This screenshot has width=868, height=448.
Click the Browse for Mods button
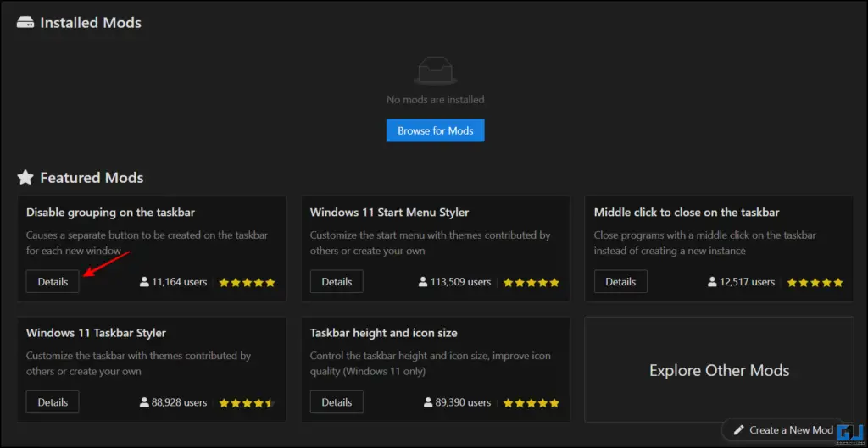coord(435,130)
